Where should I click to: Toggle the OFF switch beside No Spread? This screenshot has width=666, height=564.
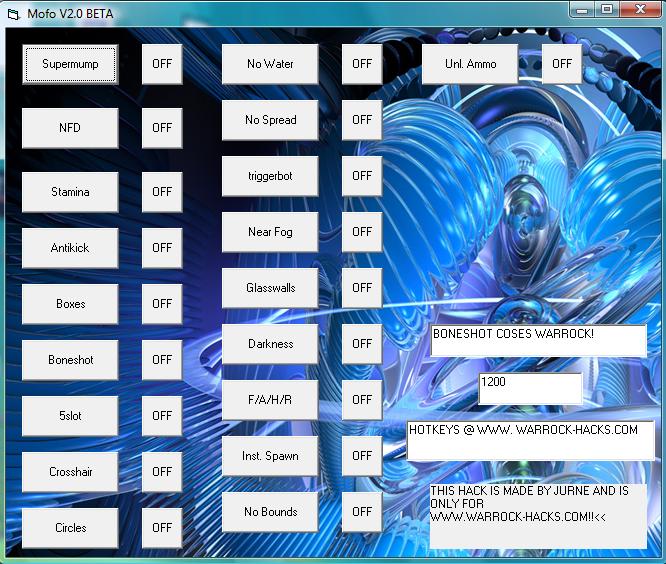tap(362, 120)
